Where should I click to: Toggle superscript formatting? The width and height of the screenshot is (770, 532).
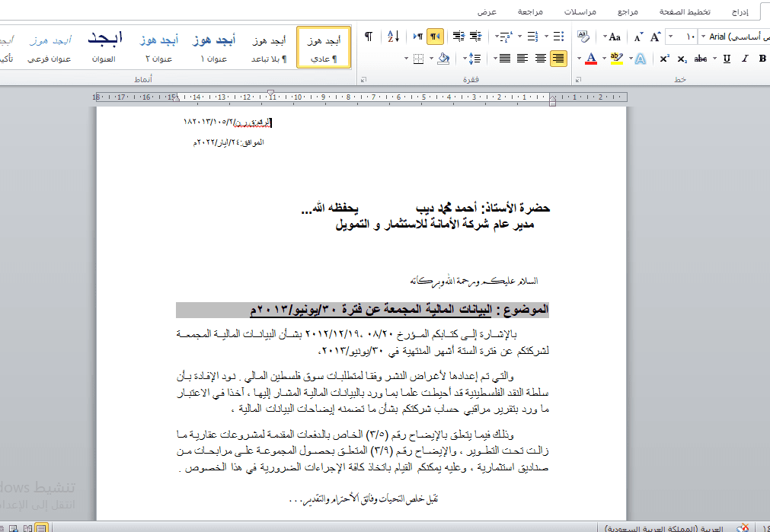(x=664, y=59)
